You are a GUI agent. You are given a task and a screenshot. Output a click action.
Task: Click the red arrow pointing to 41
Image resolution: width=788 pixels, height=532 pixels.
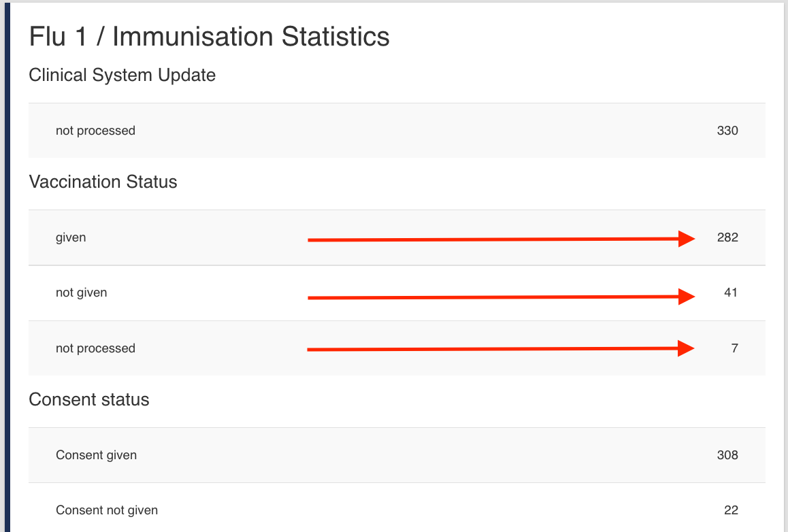501,297
